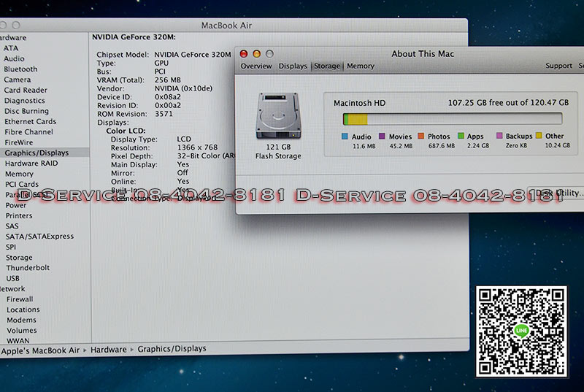Select PCI Cards in the sidebar
The image size is (584, 392).
click(22, 184)
